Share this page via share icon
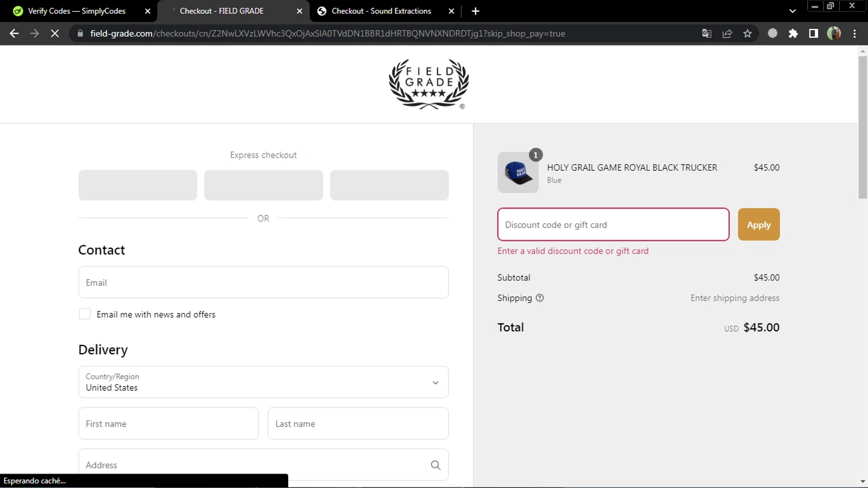 [x=727, y=34]
